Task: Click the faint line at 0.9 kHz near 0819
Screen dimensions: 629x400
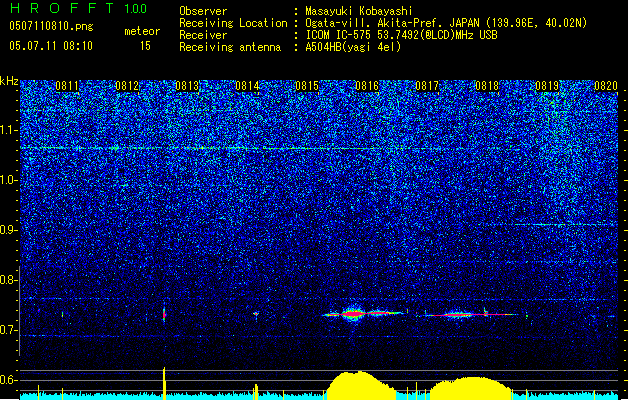Action: click(566, 225)
